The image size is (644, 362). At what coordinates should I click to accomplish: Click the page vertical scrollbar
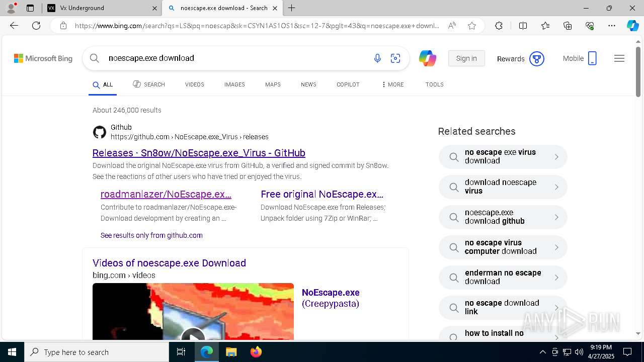(638, 71)
